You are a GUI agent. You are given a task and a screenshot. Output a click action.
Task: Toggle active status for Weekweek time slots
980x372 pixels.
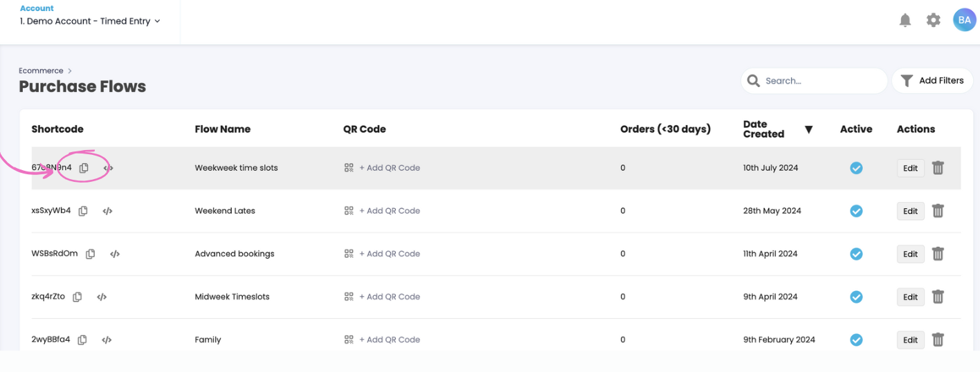click(x=856, y=168)
